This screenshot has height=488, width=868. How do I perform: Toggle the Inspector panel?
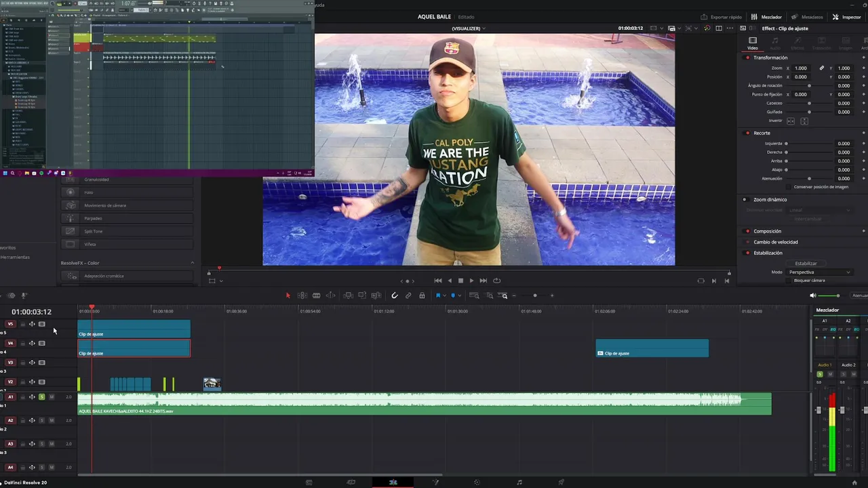(x=847, y=17)
